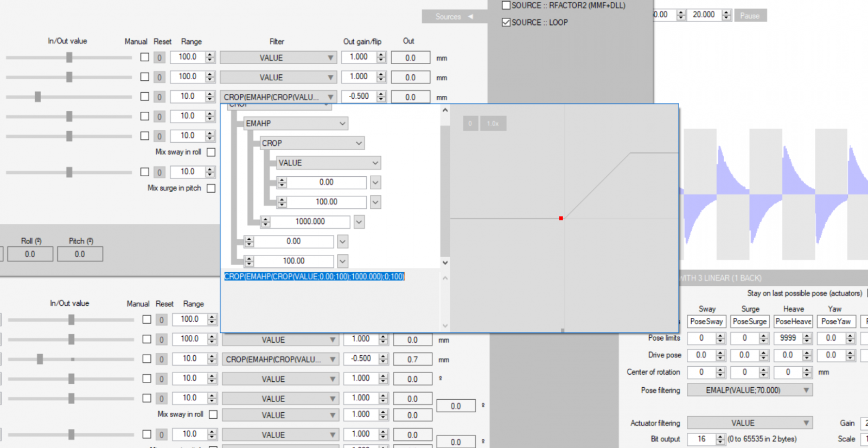The height and width of the screenshot is (448, 868).
Task: Click the Drive pose Heave value field
Action: click(788, 355)
